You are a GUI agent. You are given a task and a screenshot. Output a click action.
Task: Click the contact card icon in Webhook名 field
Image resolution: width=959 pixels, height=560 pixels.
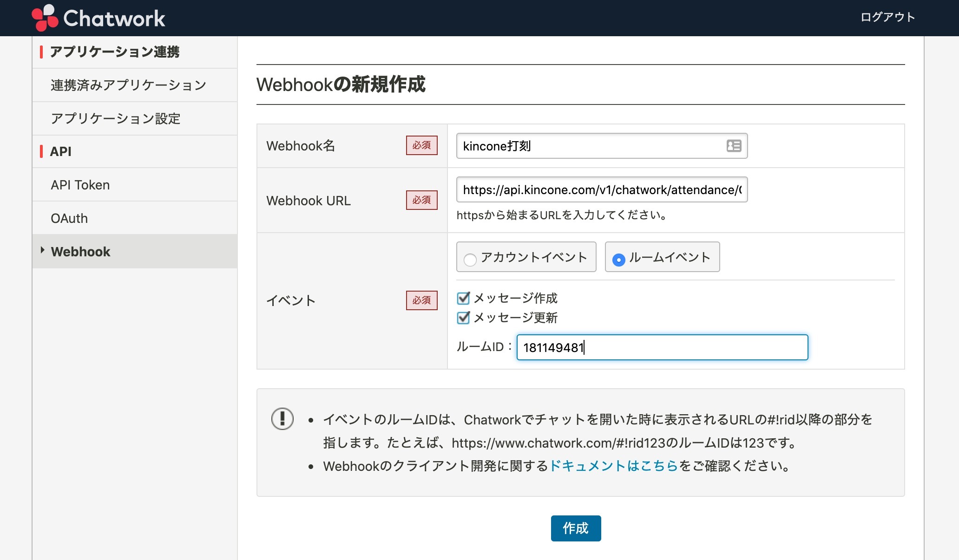pos(734,146)
